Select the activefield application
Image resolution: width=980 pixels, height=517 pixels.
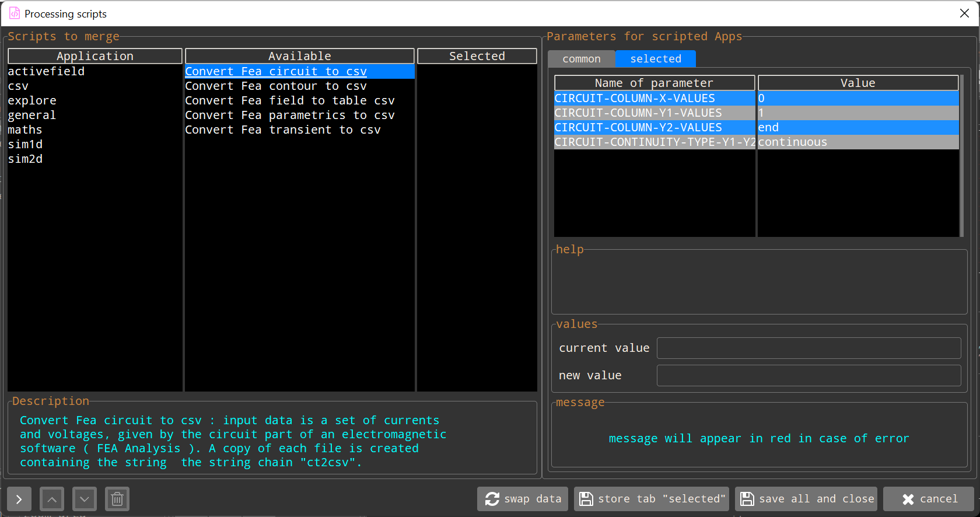[x=46, y=71]
